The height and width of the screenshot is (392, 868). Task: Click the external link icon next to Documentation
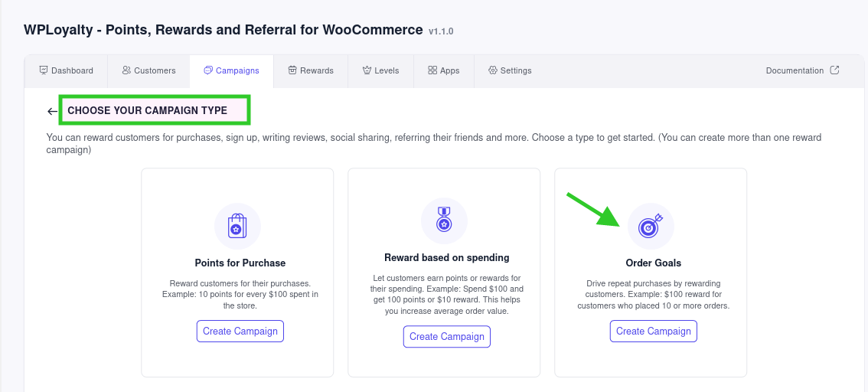[835, 70]
